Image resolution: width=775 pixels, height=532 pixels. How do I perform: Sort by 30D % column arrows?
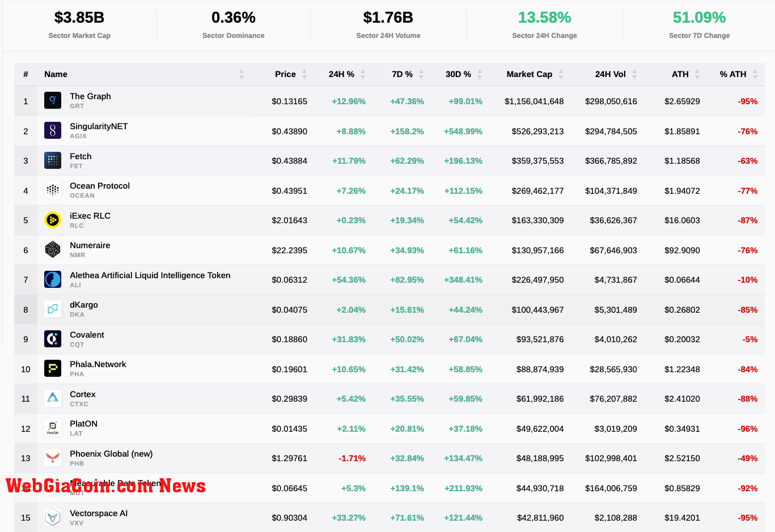(480, 74)
